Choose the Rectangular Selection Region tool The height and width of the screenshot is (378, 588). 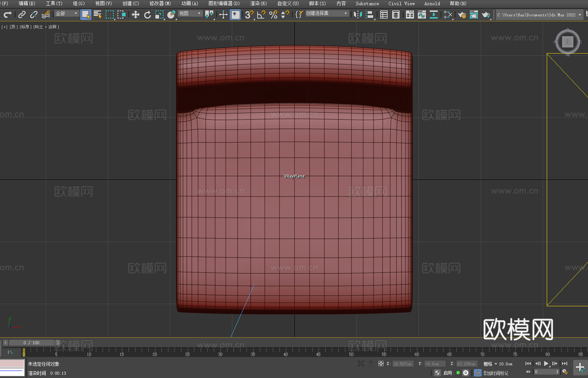click(110, 14)
